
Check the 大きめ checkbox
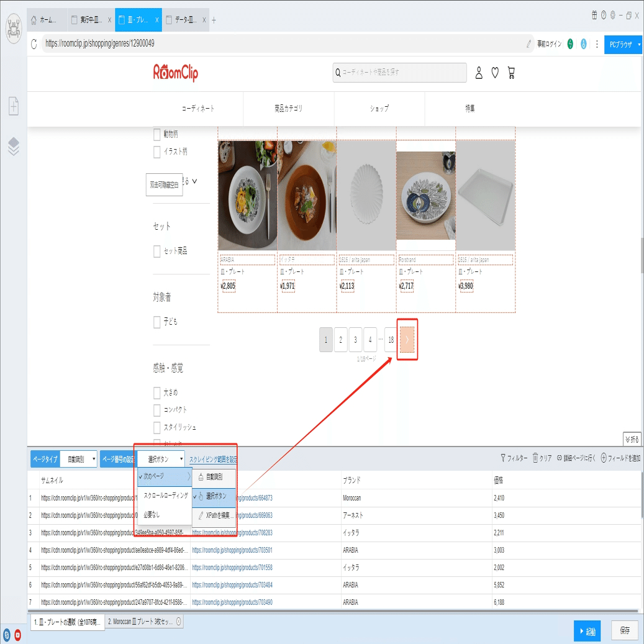[157, 393]
